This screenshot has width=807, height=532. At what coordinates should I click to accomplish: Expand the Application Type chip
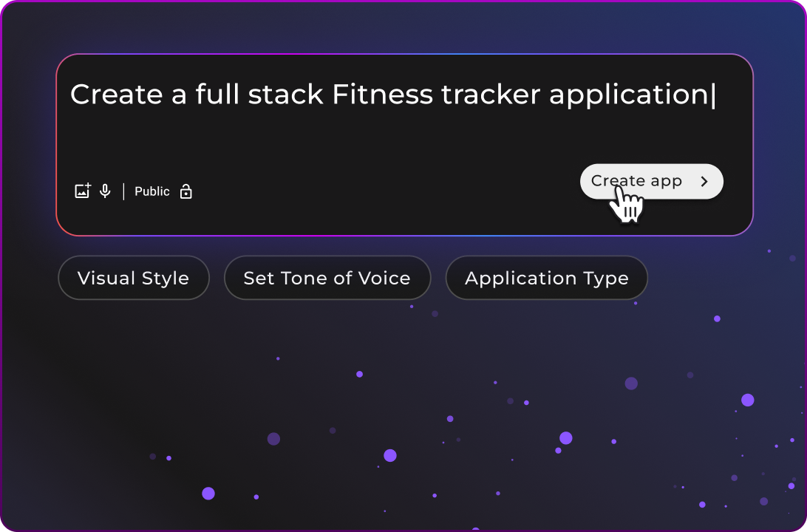[x=546, y=278]
